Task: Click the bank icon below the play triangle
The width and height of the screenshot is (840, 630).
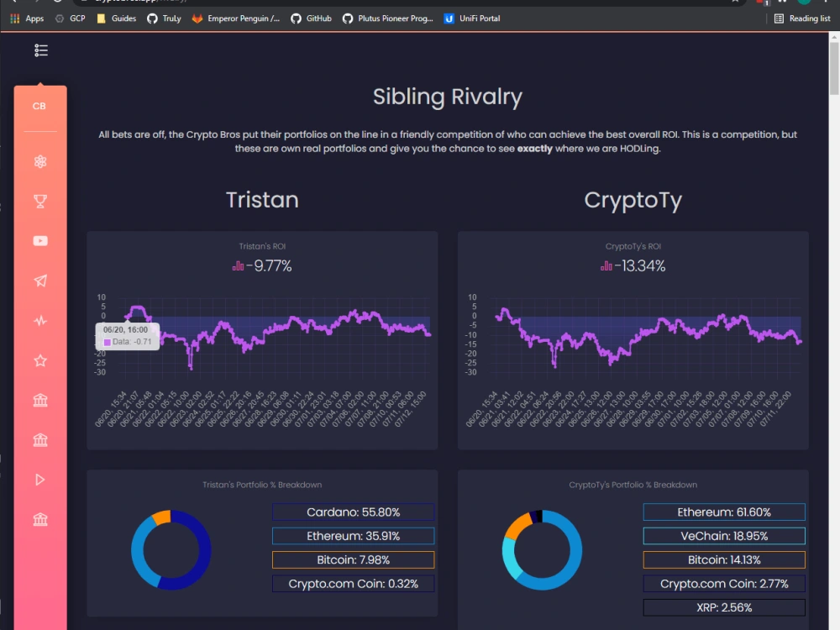Action: (40, 519)
